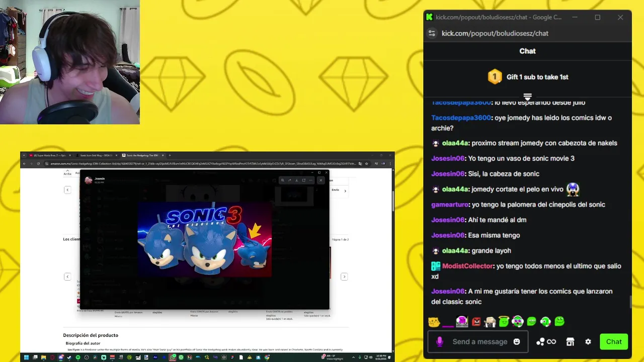Open a new browser tab with plus button
644x362 pixels.
(170, 155)
